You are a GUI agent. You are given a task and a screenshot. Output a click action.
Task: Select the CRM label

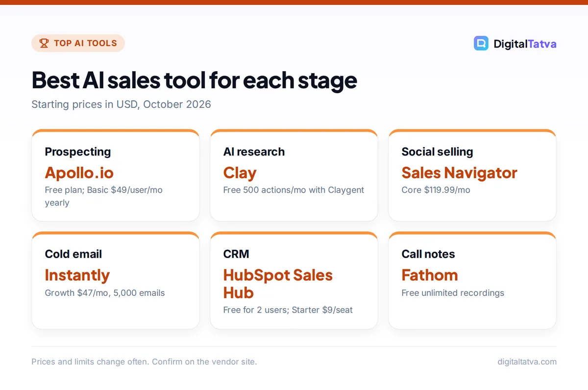click(236, 254)
